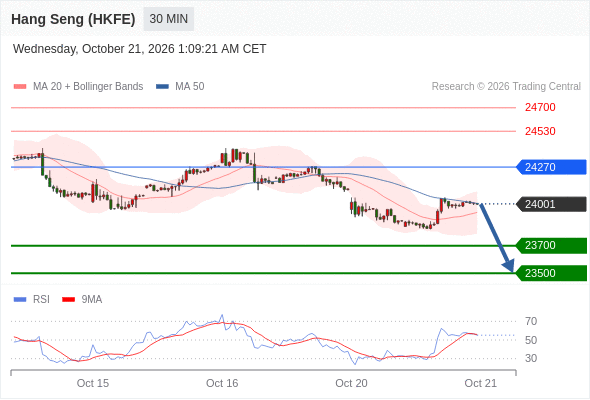
Task: Click the Oct 20 date axis label
Action: pyautogui.click(x=351, y=383)
